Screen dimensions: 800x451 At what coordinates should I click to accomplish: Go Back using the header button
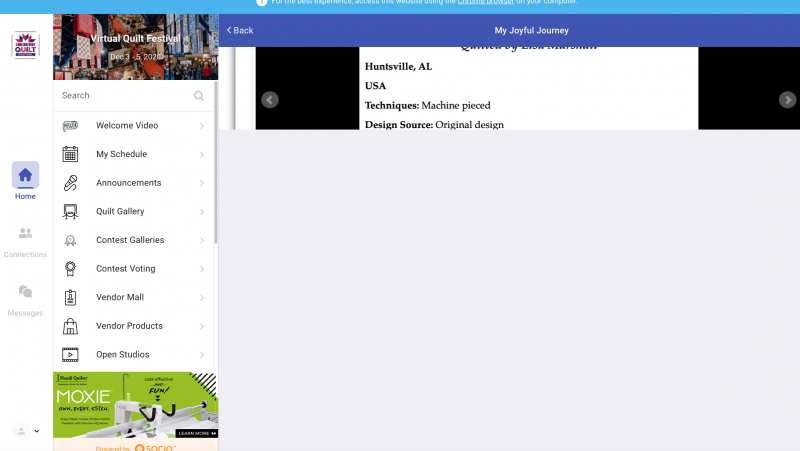click(240, 30)
